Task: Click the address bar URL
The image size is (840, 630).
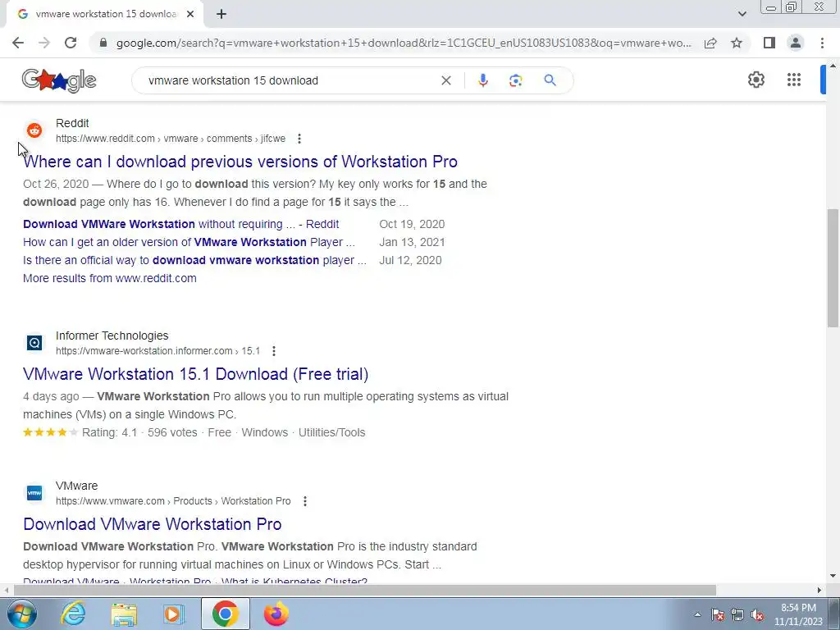Action: pyautogui.click(x=404, y=43)
